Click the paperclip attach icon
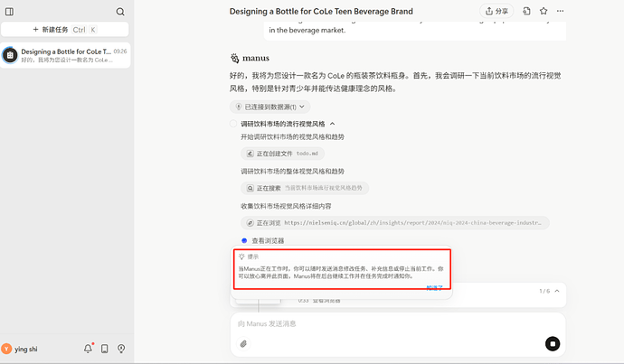 (243, 344)
